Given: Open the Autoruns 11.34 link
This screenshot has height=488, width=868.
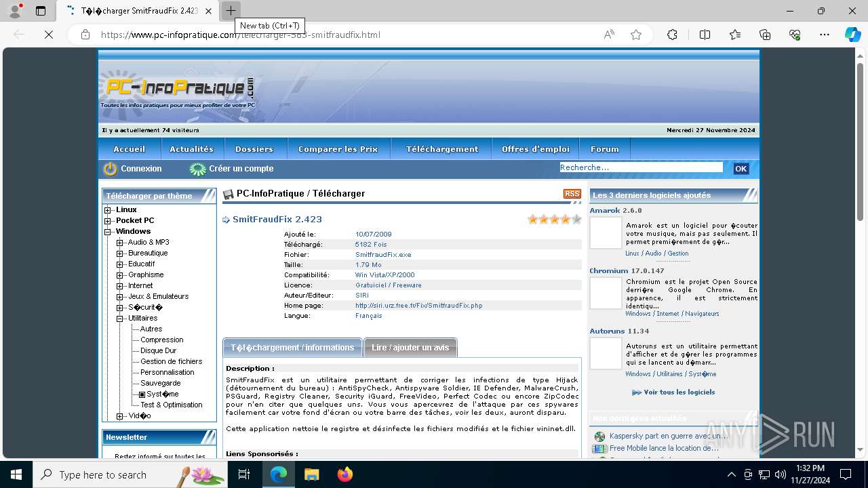Looking at the screenshot, I should pos(619,331).
